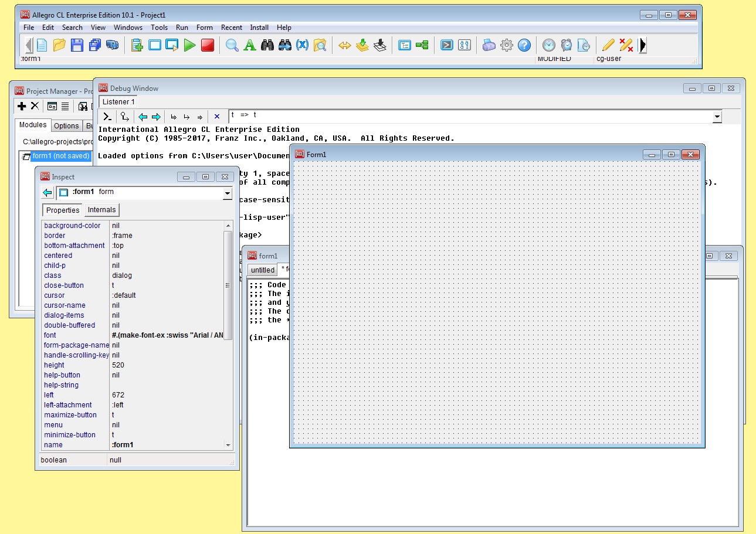Click the X remove icon in Project Manager
This screenshot has height=534, width=756.
tap(35, 106)
